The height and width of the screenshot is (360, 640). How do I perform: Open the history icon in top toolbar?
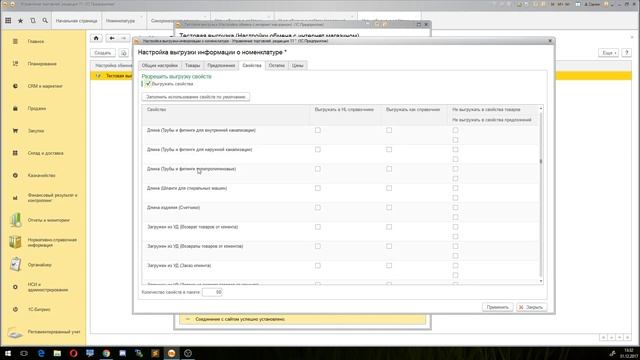tap(33, 20)
